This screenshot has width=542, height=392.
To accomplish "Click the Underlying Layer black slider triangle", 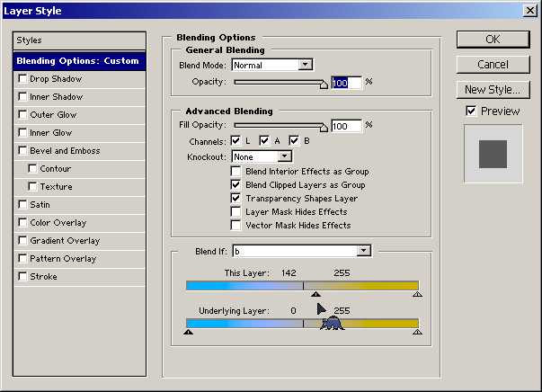I will point(188,332).
